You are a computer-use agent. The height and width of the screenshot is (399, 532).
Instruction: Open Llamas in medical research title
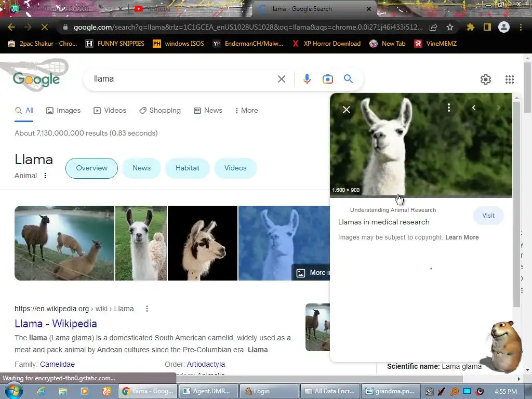pyautogui.click(x=384, y=222)
